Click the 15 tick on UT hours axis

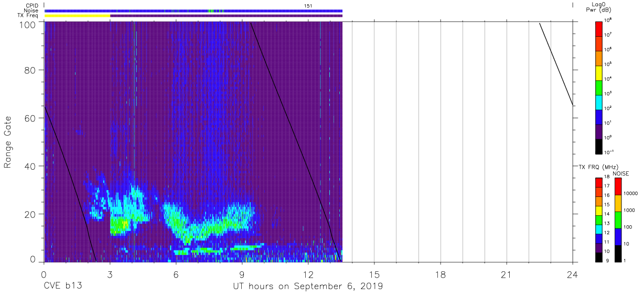(374, 274)
